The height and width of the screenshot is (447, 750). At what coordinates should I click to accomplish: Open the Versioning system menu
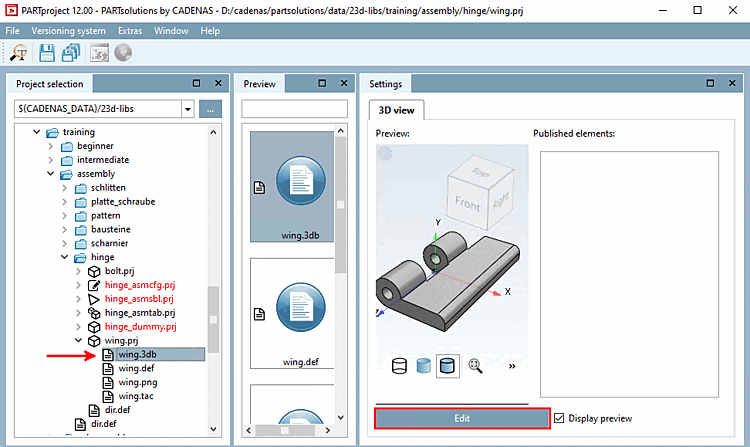pyautogui.click(x=68, y=31)
